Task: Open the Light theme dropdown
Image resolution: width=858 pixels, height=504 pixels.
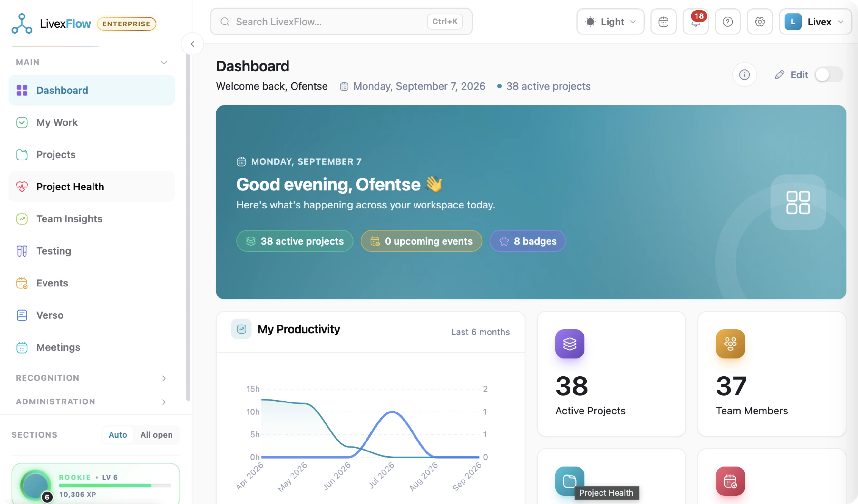Action: (610, 22)
